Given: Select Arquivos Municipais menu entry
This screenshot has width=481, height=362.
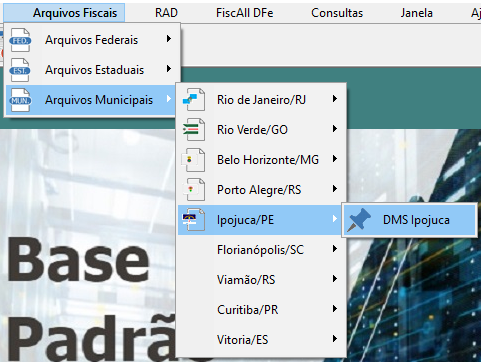Looking at the screenshot, I should 91,100.
